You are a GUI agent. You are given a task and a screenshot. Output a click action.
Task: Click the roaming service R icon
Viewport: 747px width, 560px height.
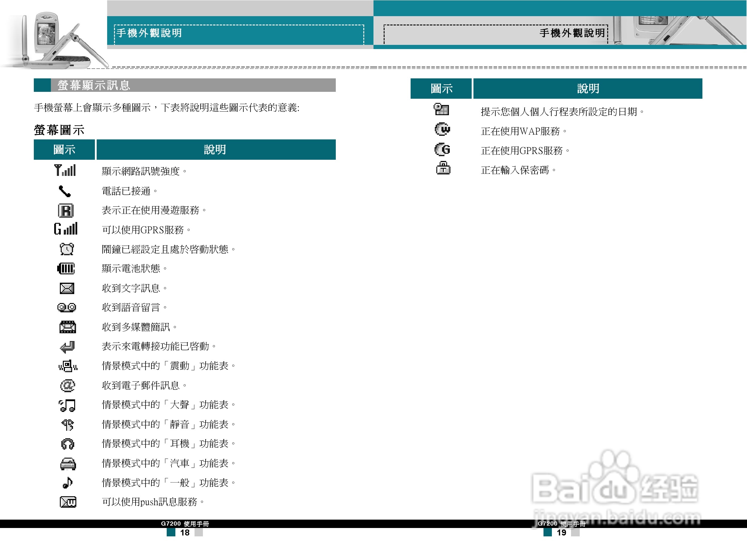pos(66,210)
